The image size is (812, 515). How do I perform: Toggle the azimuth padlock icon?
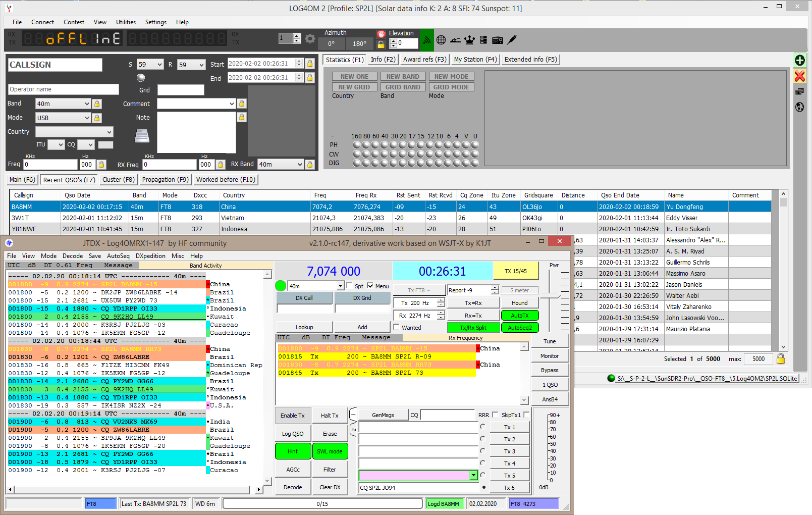[x=381, y=44]
